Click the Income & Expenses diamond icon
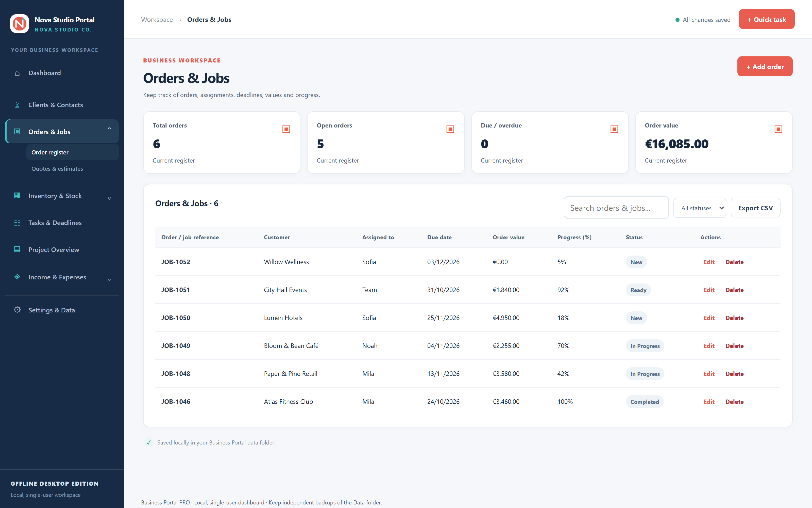Screen dimensions: 812x508 coord(17,277)
